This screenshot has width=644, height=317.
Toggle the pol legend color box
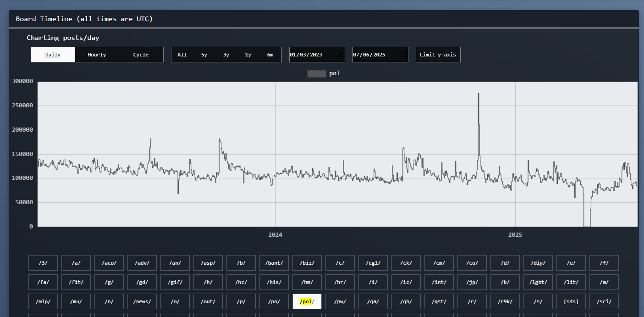tap(317, 73)
